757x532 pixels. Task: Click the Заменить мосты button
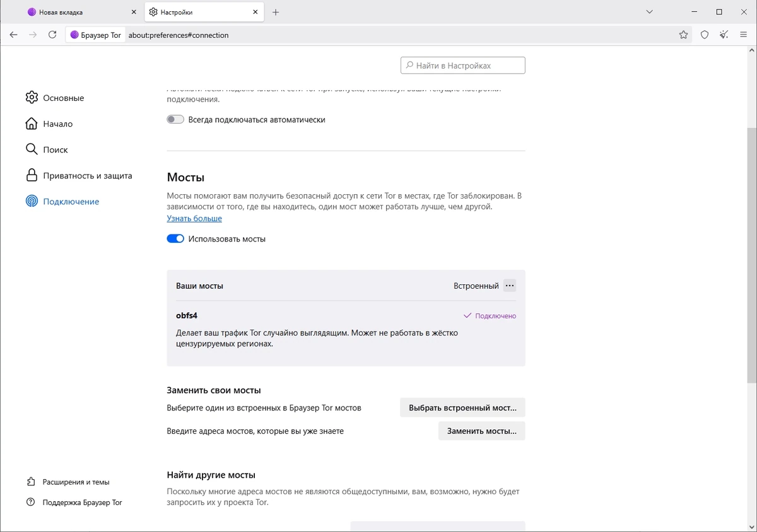click(x=482, y=431)
